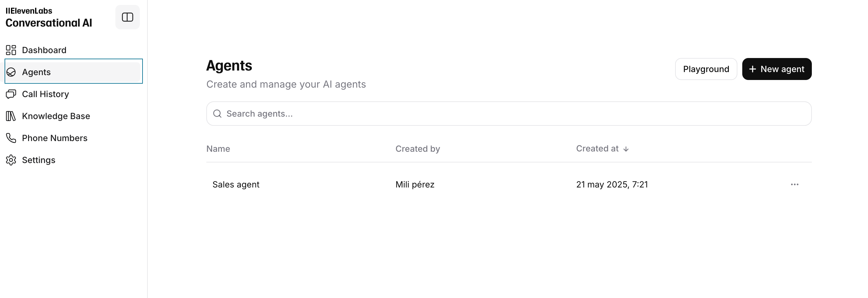Screen dimensions: 868x298
Task: Click the Phone Numbers handset icon
Action: coord(11,138)
